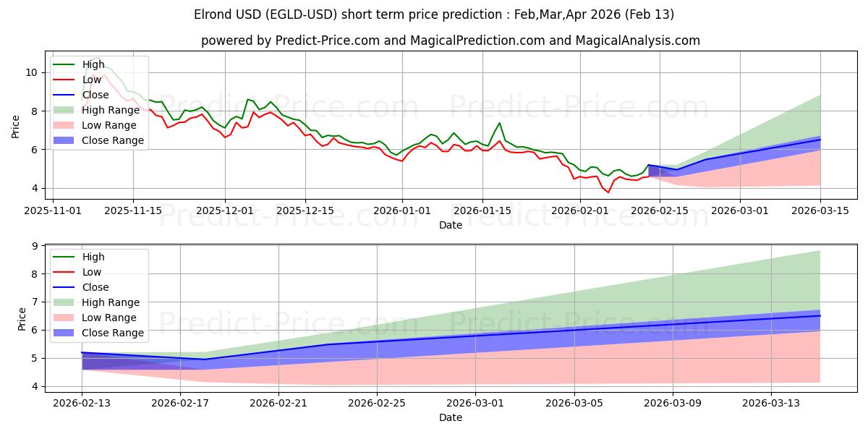Screen dimensions: 868x434
Task: Click the y-axis value 10 on top chart
Action: (31, 72)
